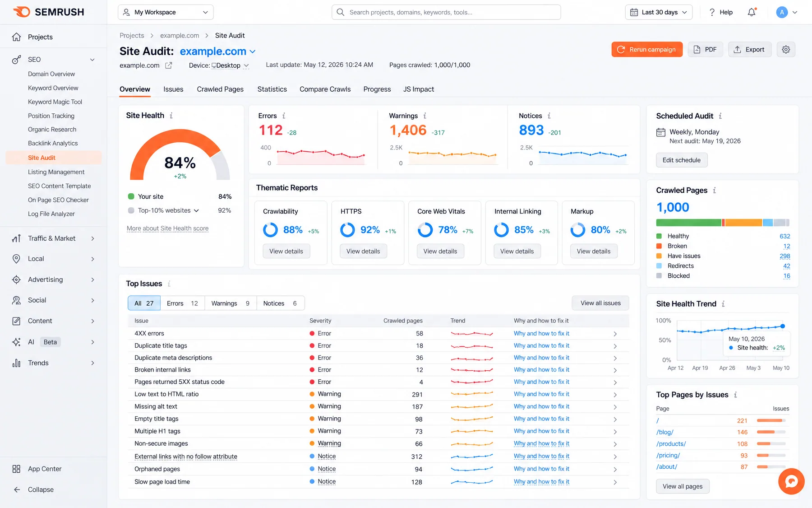Open Device Desktop dropdown
Viewport: 812px width, 508px height.
[x=230, y=65]
